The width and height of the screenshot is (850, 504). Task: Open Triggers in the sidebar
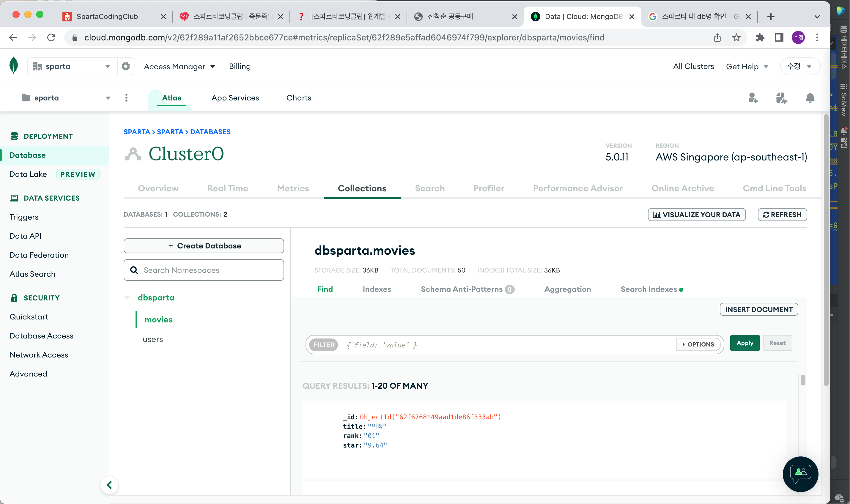pyautogui.click(x=24, y=217)
